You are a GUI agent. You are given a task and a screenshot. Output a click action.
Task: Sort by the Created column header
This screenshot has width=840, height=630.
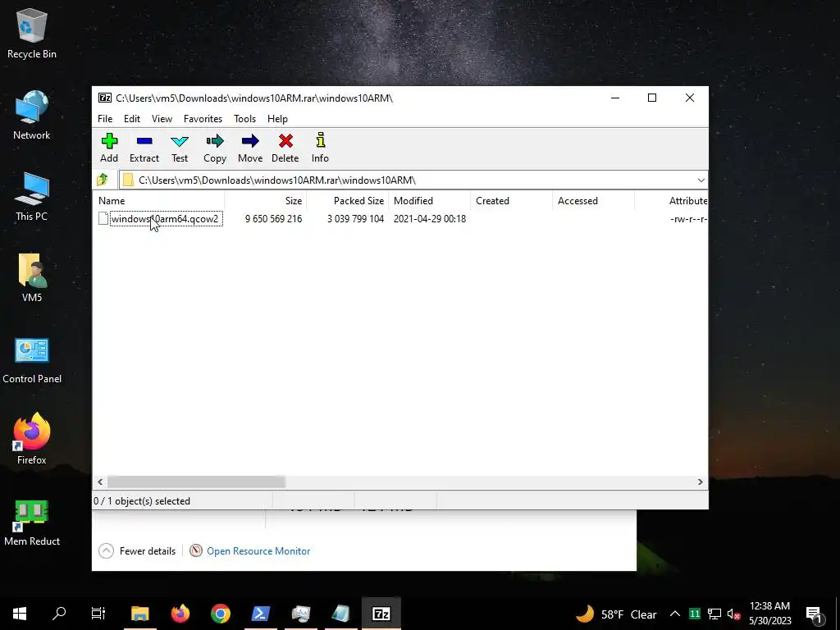[512, 201]
